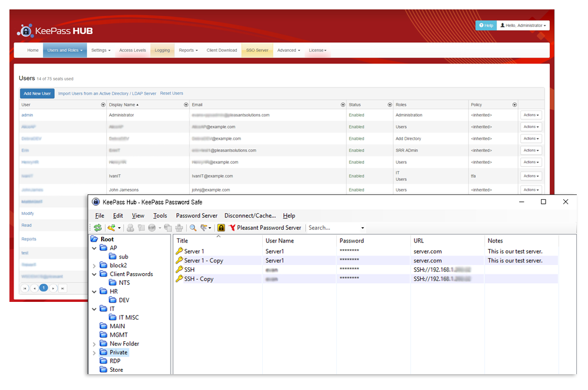Collapse the IT folder
This screenshot has width=588, height=390.
coord(94,309)
